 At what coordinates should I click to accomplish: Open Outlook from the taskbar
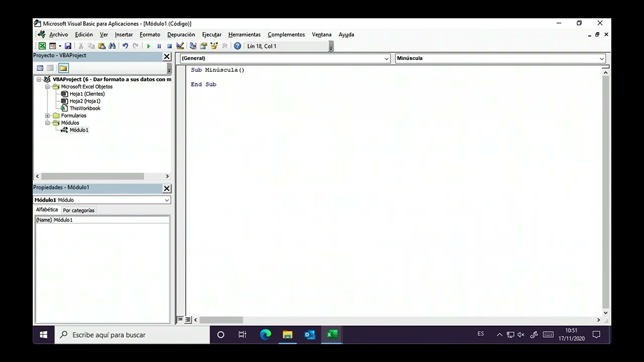[x=310, y=335]
